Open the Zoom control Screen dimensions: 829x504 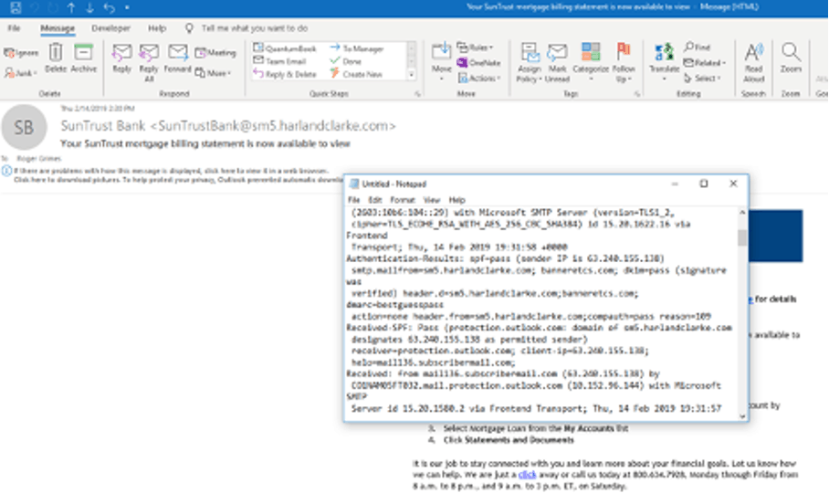coord(791,58)
